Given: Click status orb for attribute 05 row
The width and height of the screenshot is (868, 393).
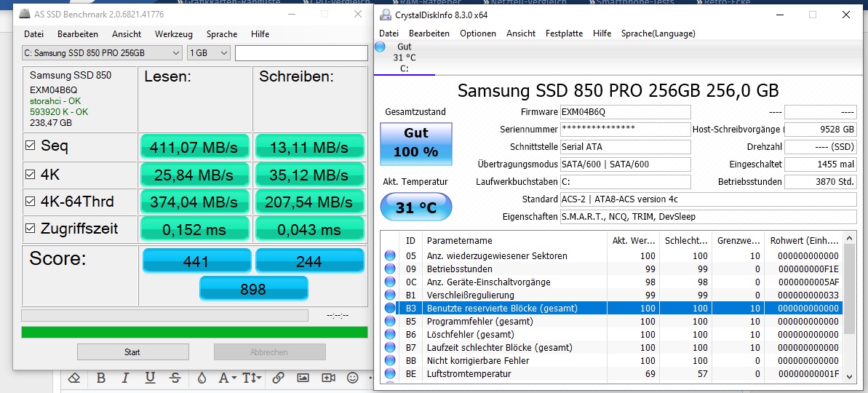Looking at the screenshot, I should 390,255.
